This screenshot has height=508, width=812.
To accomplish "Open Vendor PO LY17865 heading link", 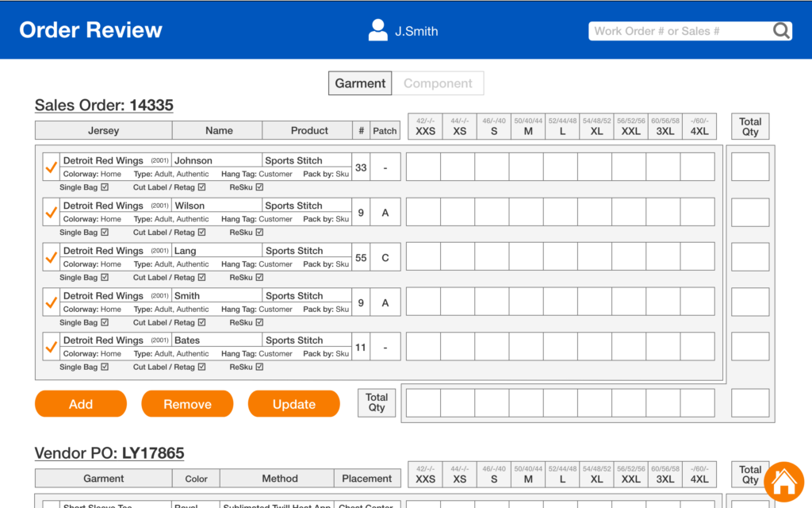I will coord(109,454).
